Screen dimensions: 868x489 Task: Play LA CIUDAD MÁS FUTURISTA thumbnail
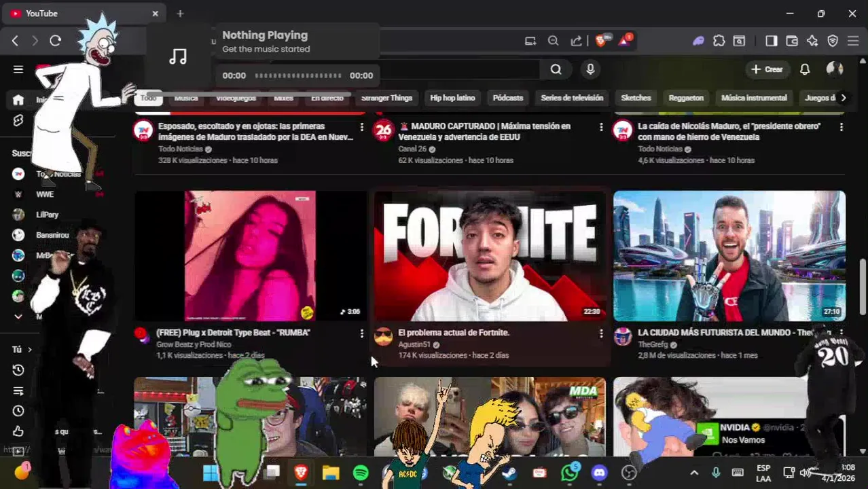(x=729, y=255)
